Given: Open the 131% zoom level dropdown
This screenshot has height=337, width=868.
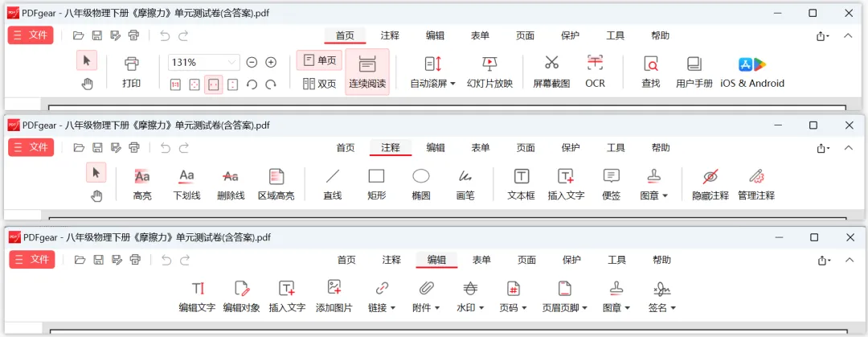Looking at the screenshot, I should tap(203, 62).
